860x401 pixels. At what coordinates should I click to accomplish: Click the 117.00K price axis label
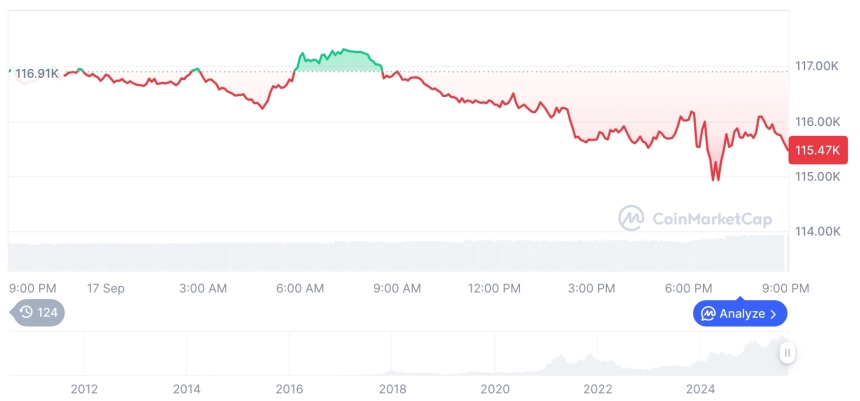817,66
